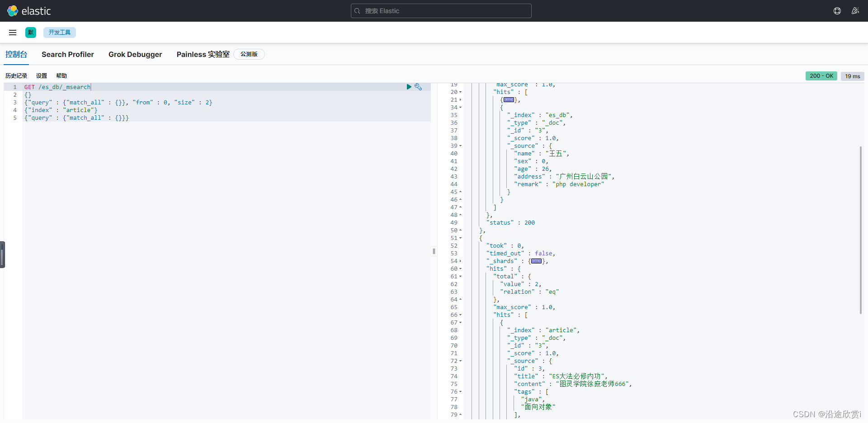Collapse the _source object at line 39
868x423 pixels.
(461, 146)
